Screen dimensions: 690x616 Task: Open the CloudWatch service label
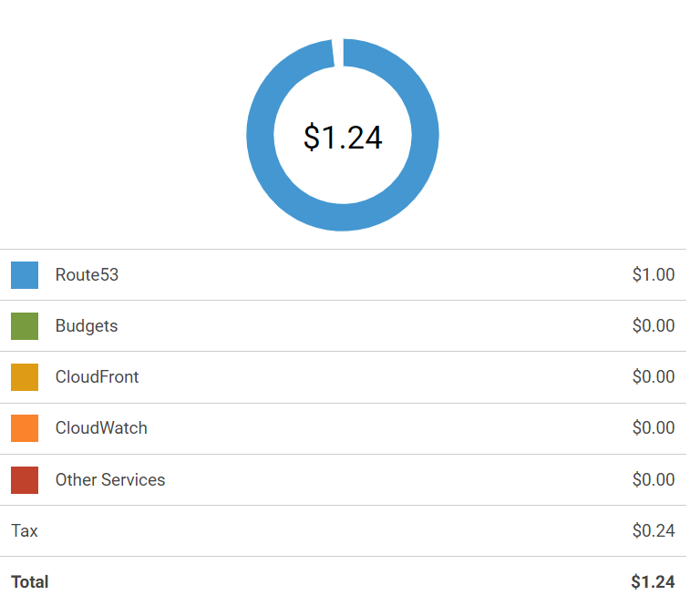[x=101, y=428]
